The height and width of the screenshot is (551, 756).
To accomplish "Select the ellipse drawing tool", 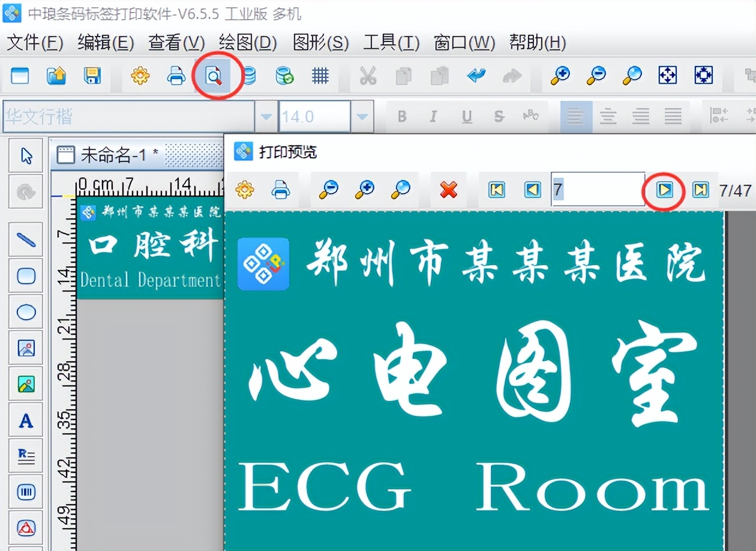I will pos(26,312).
